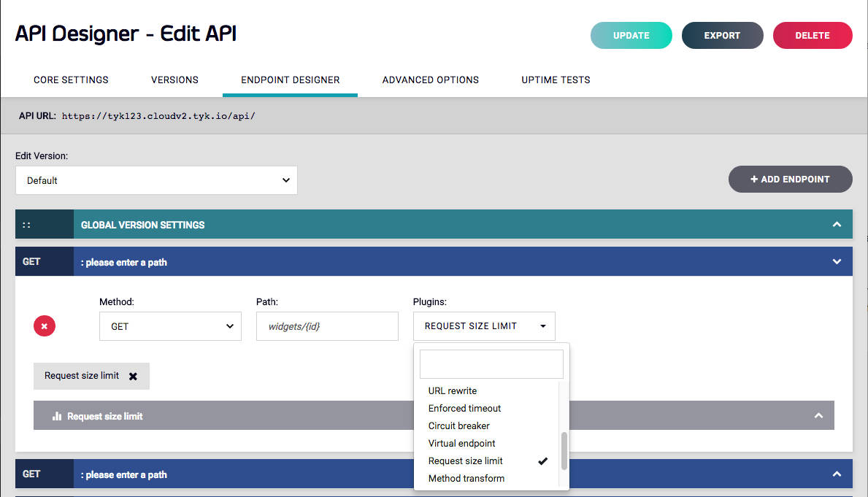This screenshot has width=868, height=497.
Task: Click the Export button
Action: click(x=722, y=35)
